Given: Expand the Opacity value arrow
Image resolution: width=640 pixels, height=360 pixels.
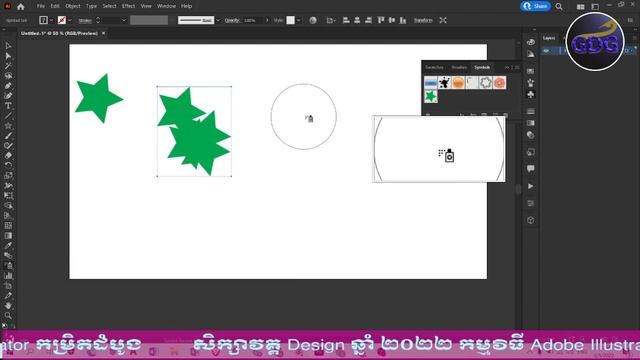Looking at the screenshot, I should point(267,20).
